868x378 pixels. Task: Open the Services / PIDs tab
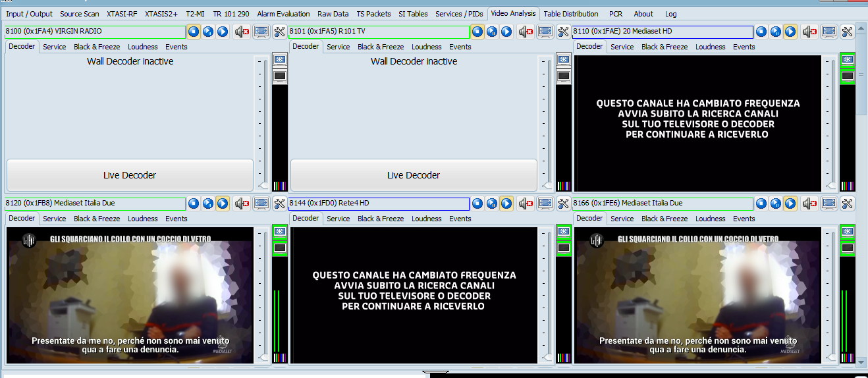[459, 14]
